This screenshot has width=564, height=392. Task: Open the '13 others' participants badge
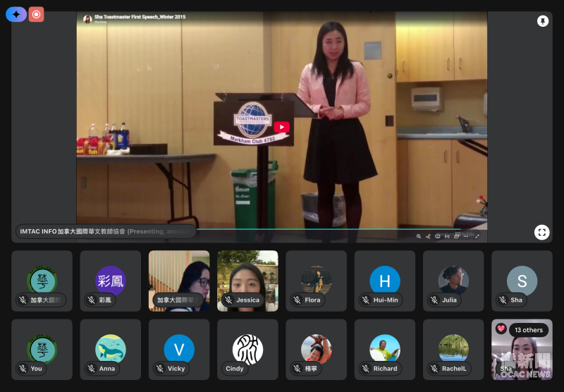click(528, 330)
